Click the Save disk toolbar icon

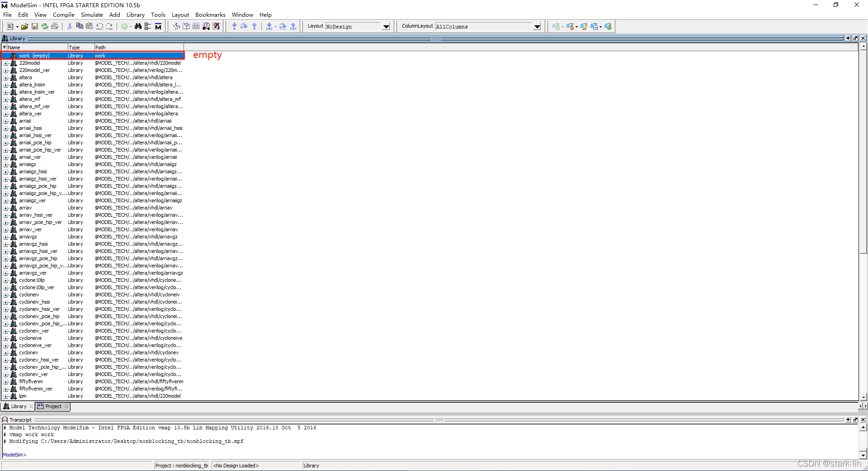[x=35, y=27]
